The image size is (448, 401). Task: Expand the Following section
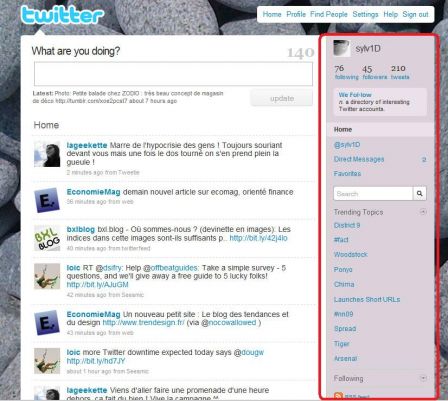click(x=423, y=378)
